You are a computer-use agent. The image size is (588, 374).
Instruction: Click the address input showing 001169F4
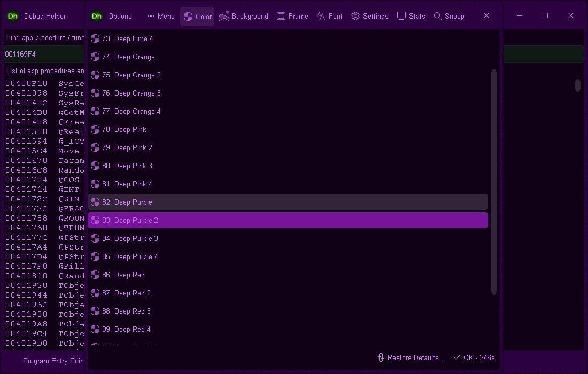(43, 53)
